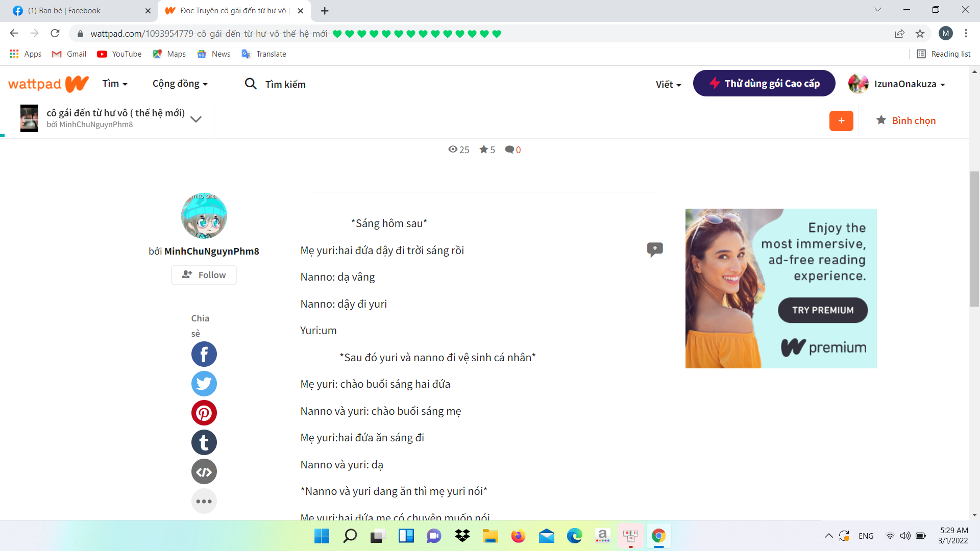Go back to previous page

(14, 34)
